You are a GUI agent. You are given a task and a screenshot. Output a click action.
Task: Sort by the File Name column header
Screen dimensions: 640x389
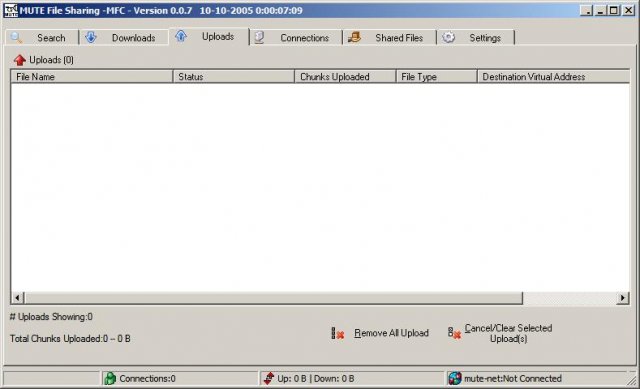(x=92, y=77)
